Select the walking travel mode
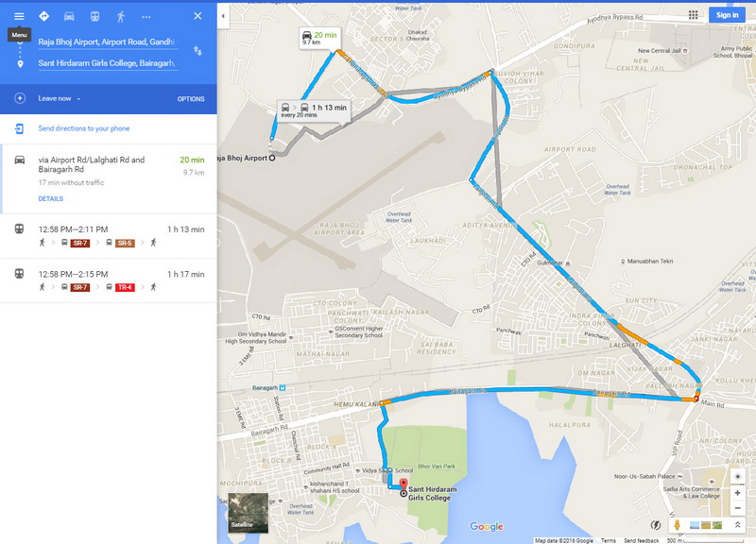756x544 pixels. coord(121,16)
